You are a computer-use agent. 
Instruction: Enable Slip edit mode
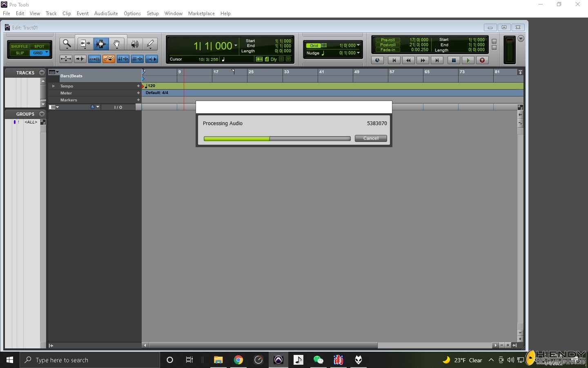(x=19, y=53)
